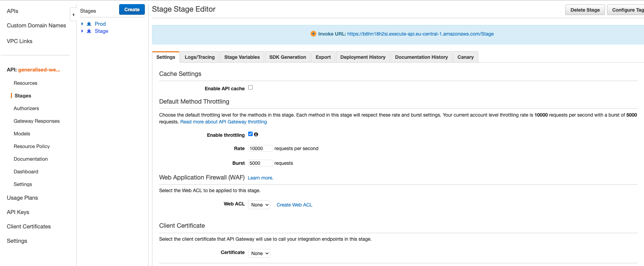Click the Prod stage icon
644x266 pixels.
[x=89, y=24]
